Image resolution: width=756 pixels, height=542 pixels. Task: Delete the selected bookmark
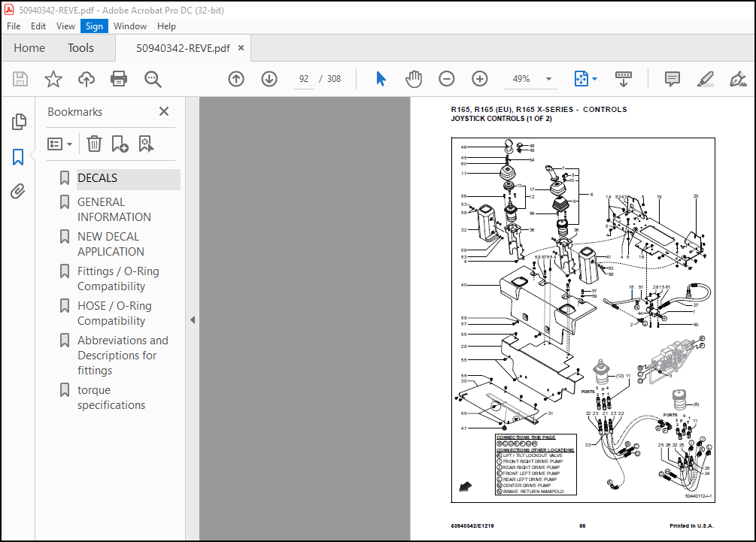coord(94,144)
